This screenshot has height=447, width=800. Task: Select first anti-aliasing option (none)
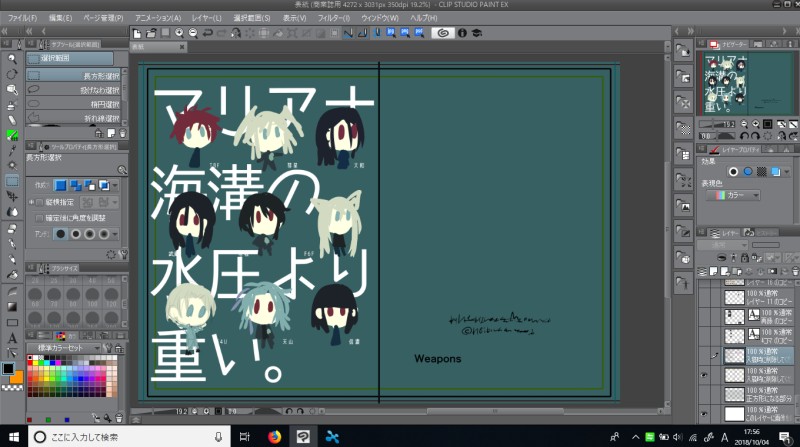(61, 234)
